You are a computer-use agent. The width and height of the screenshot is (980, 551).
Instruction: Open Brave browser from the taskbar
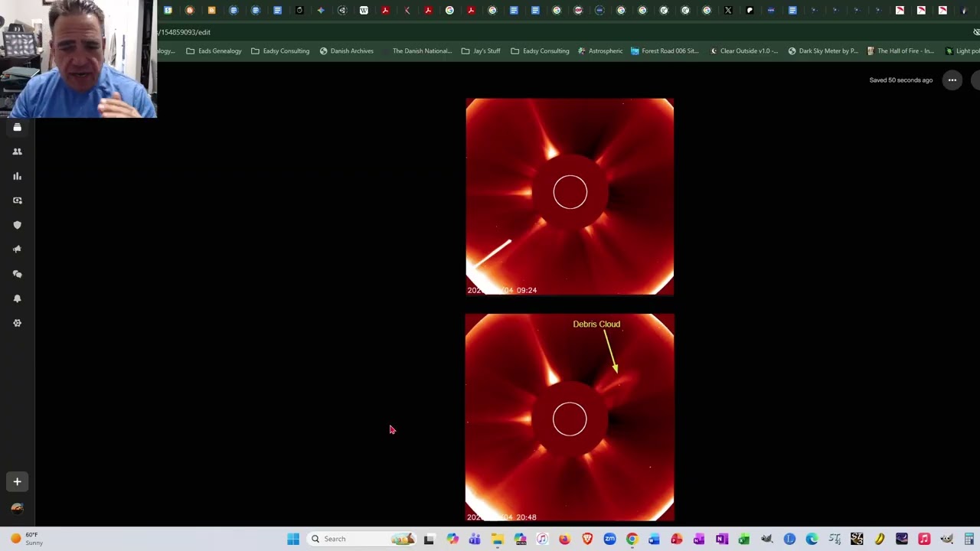(x=587, y=539)
